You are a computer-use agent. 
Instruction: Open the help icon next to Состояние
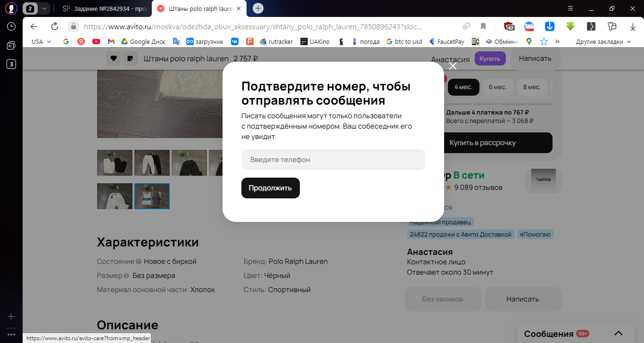(139, 261)
